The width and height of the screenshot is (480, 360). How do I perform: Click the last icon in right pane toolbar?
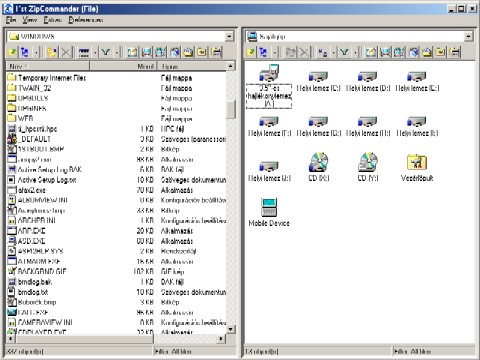(455, 52)
